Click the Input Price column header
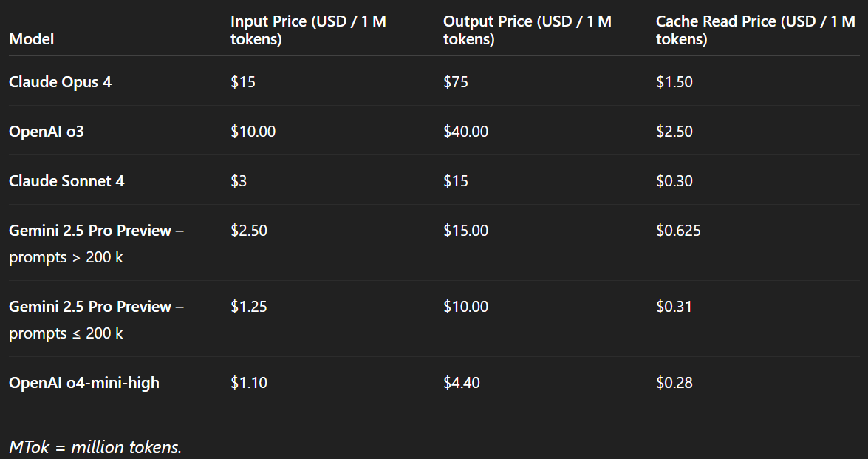Viewport: 868px width, 459px height. coord(308,30)
